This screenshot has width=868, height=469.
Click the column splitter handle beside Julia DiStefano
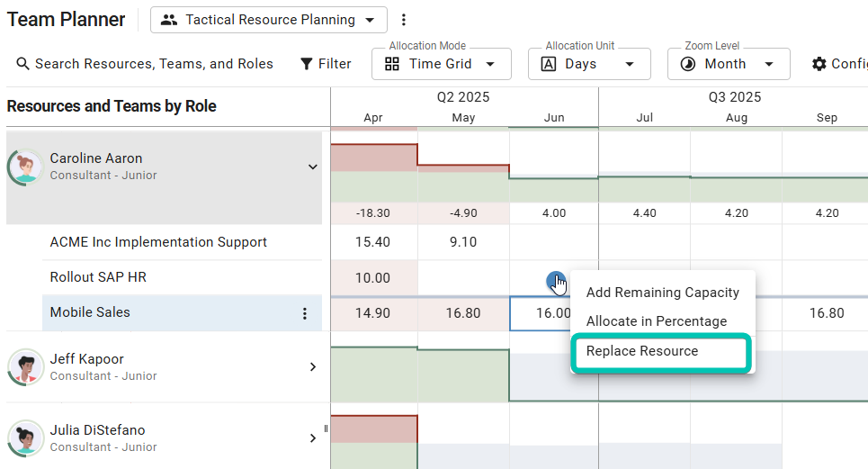(326, 428)
